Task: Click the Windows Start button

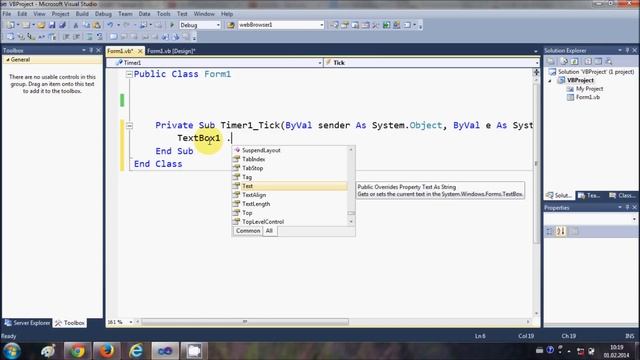Action: point(12,351)
